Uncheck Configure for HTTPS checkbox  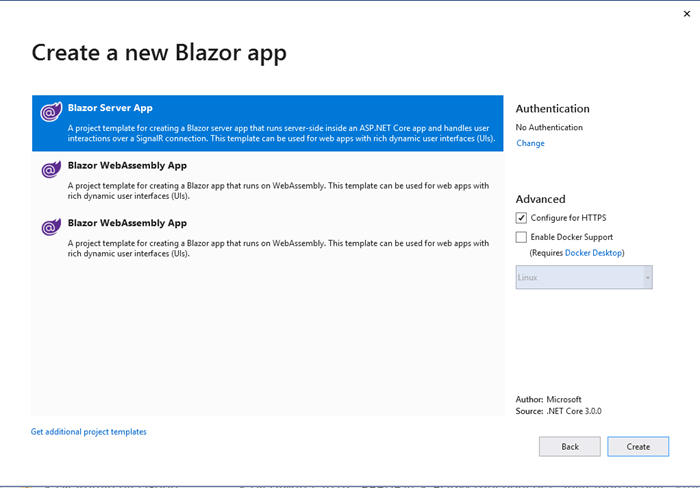tap(521, 218)
